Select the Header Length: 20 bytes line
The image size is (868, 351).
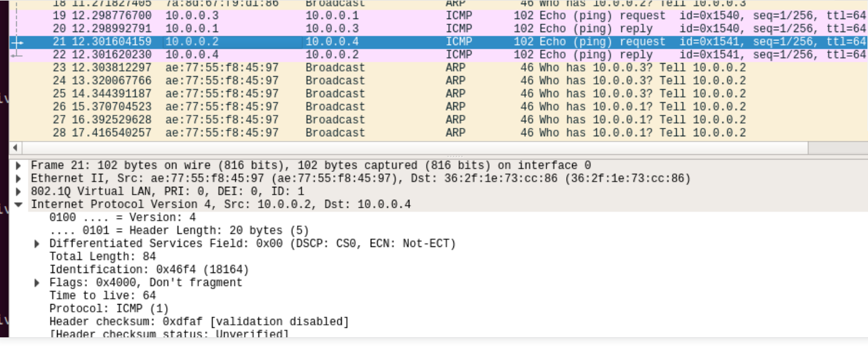(178, 231)
